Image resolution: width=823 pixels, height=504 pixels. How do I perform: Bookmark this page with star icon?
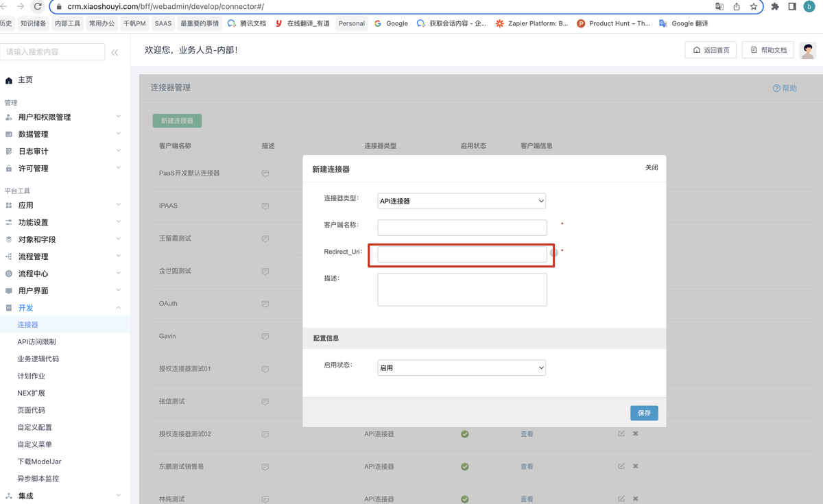pos(754,6)
